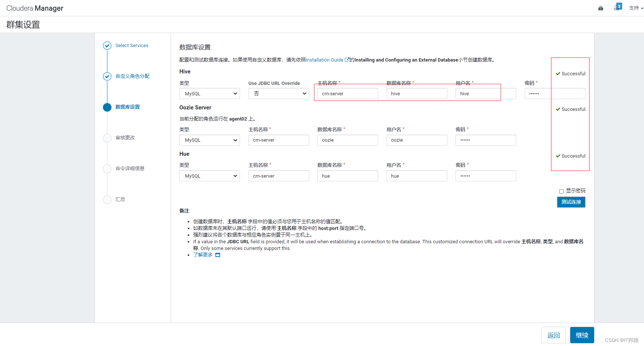This screenshot has width=644, height=346.
Task: Click the 命令详细信息 step circle
Action: pos(107,169)
